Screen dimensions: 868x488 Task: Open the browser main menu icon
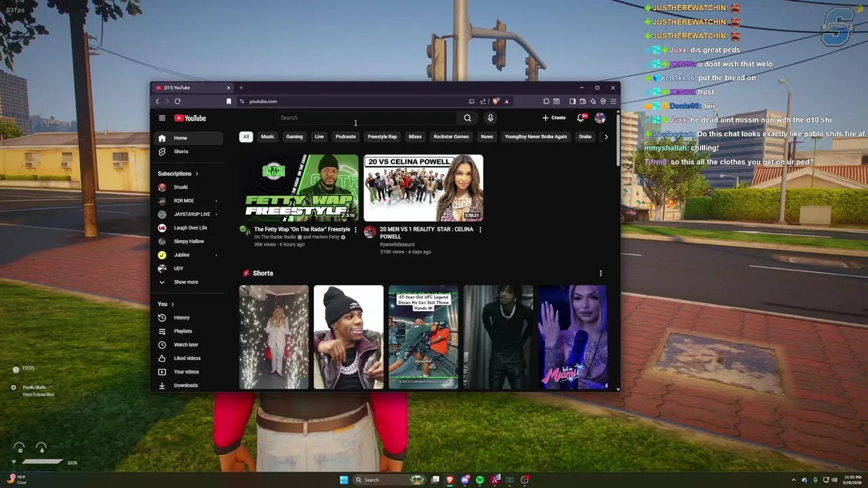[613, 101]
